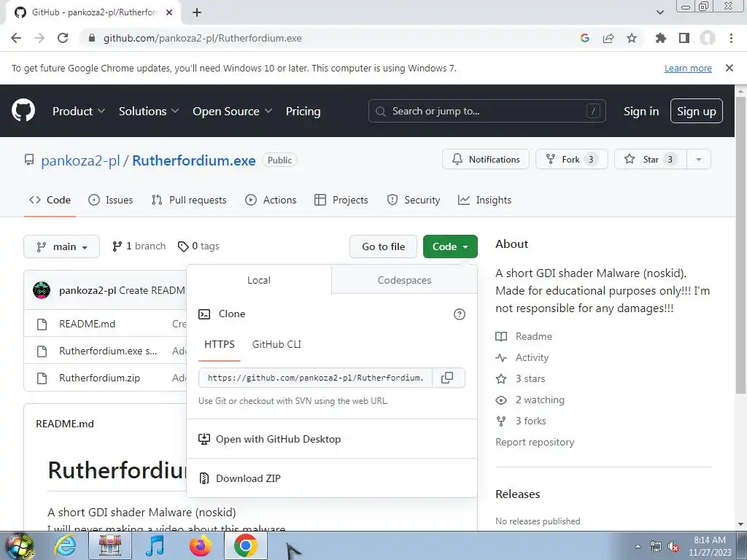Click 2 watching link
Viewport: 747px width, 560px height.
[539, 400]
